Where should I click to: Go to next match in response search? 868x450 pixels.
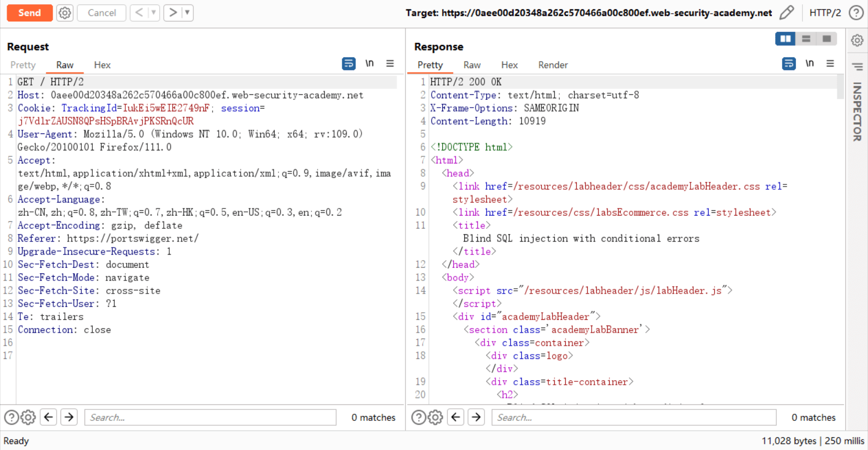476,418
